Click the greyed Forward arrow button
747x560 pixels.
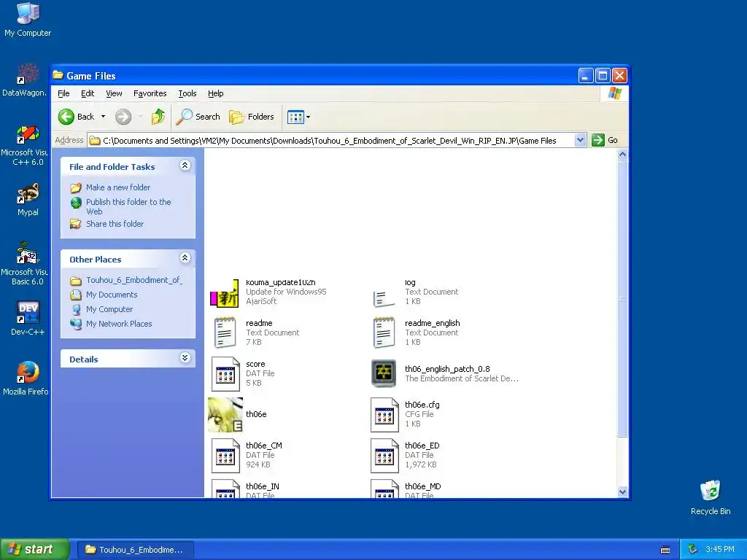123,117
